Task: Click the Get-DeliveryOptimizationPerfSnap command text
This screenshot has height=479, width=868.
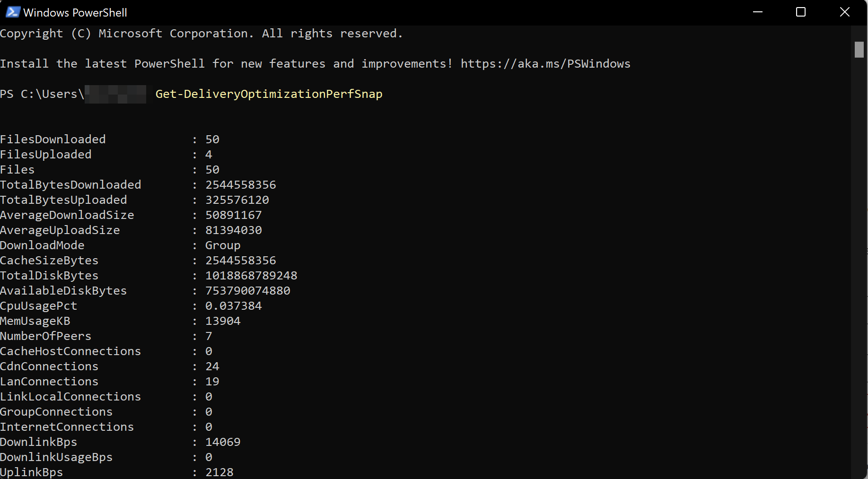Action: [269, 94]
